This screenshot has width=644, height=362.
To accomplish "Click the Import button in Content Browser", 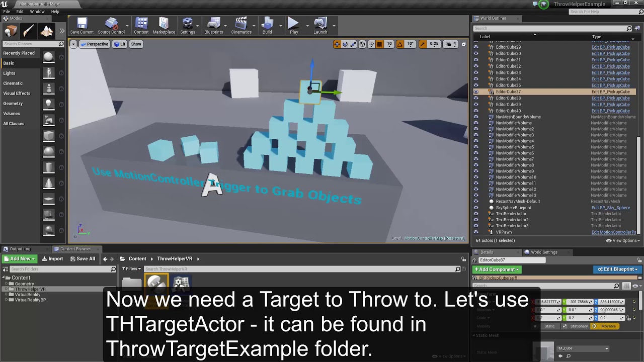I will 52,259.
